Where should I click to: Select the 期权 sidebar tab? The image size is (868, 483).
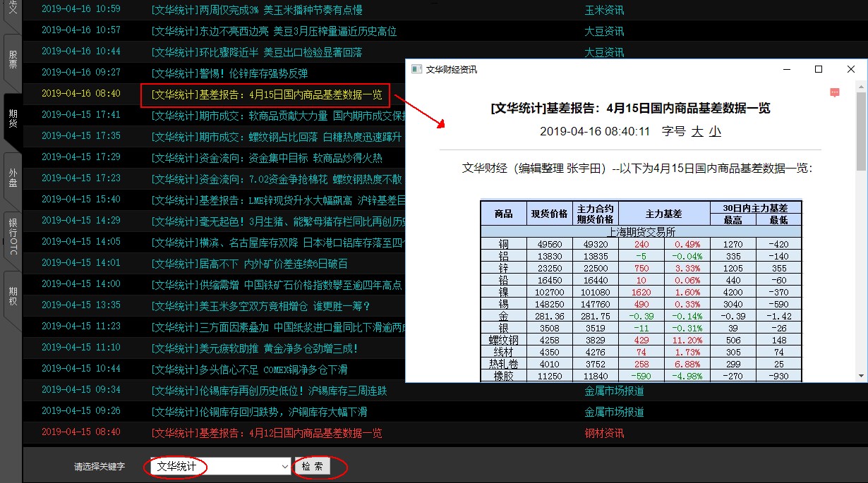[13, 296]
